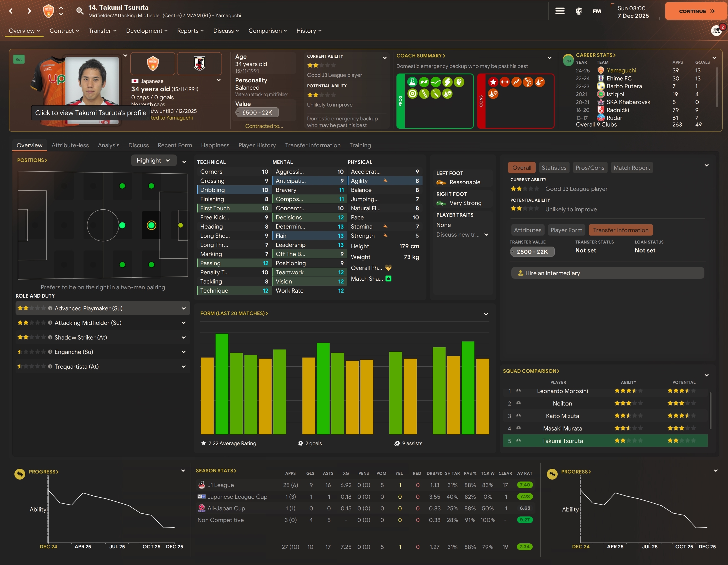Toggle the Transfer Information button
The image size is (728, 565).
pos(620,230)
